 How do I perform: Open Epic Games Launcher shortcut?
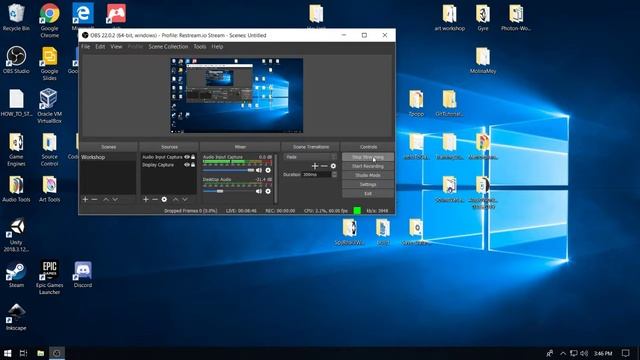click(49, 278)
